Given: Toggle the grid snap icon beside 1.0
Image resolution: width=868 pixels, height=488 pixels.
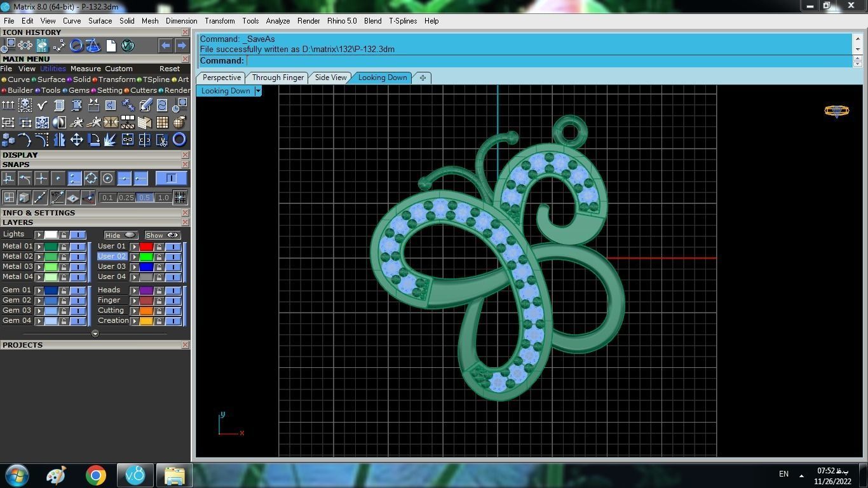Looking at the screenshot, I should (180, 198).
